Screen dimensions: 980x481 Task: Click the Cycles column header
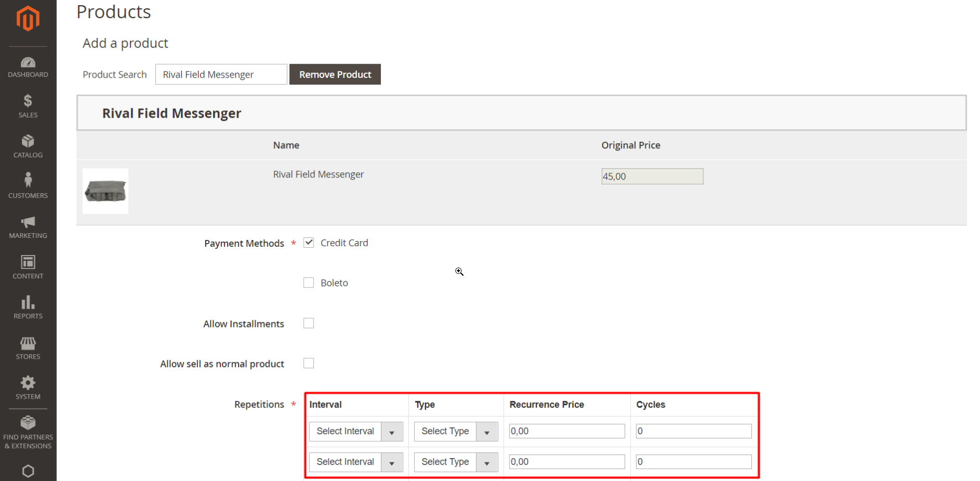(x=651, y=404)
